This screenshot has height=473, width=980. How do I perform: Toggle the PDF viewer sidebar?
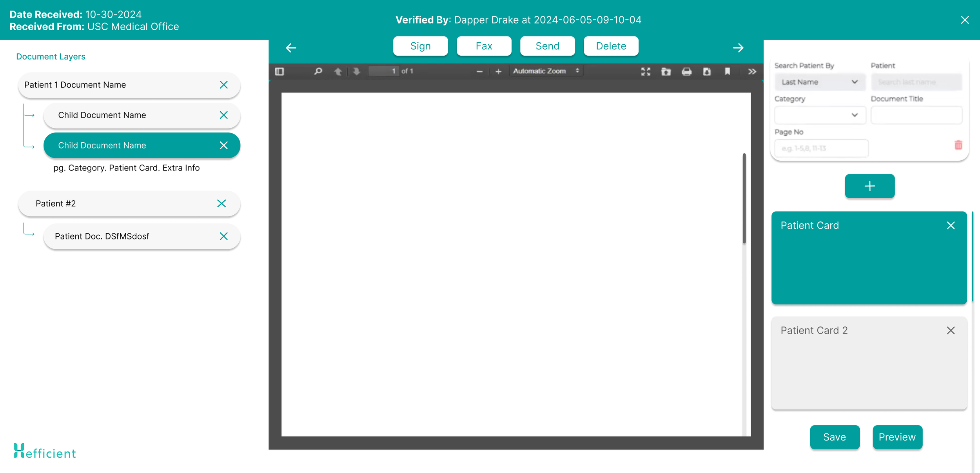click(279, 71)
